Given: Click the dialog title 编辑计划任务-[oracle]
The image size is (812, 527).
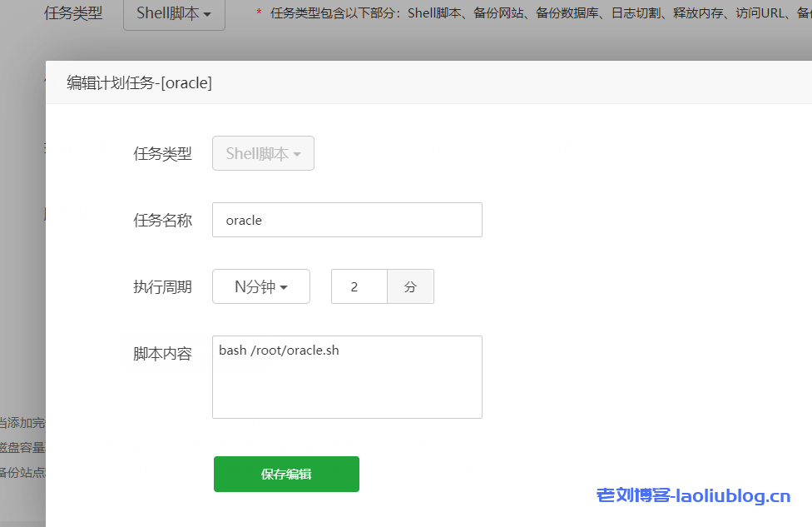Looking at the screenshot, I should (x=139, y=82).
